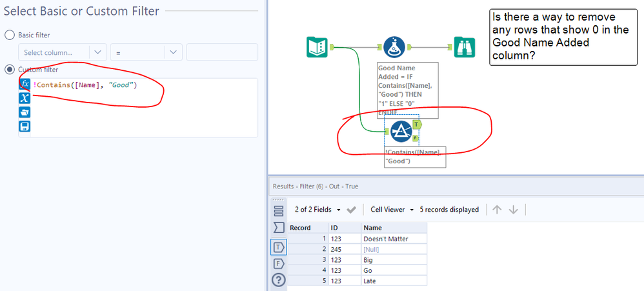Show the results messages list icon
This screenshot has height=291, width=644.
tap(279, 211)
